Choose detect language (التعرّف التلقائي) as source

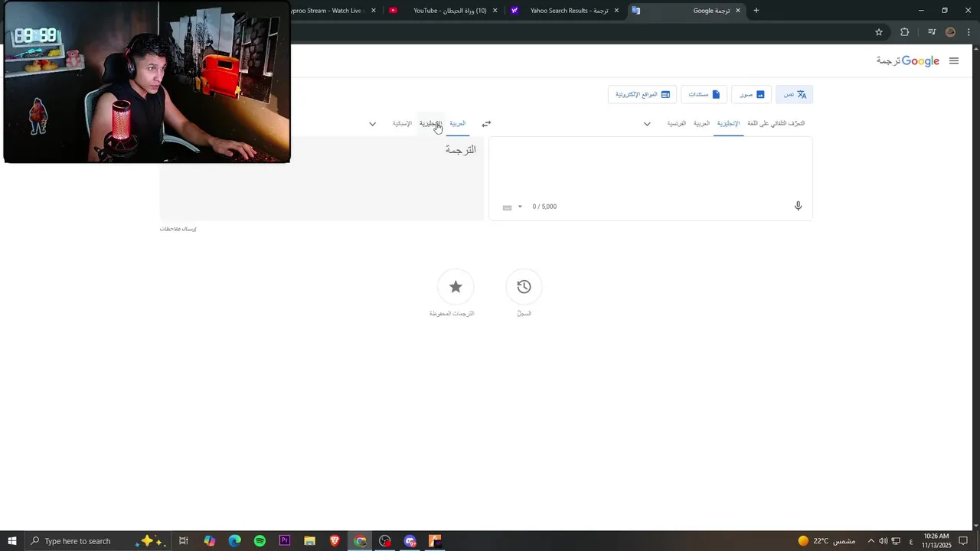click(x=776, y=123)
